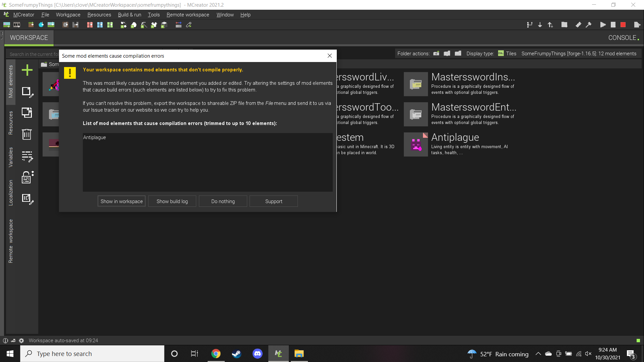
Task: Switch to the Console tab
Action: pos(622,38)
